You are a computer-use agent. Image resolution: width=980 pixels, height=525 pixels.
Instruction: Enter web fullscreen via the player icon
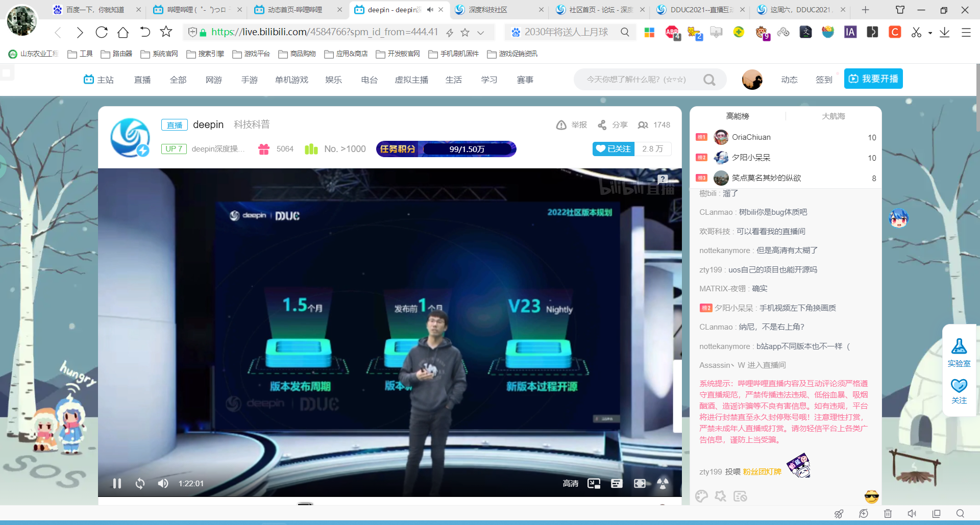pos(640,483)
